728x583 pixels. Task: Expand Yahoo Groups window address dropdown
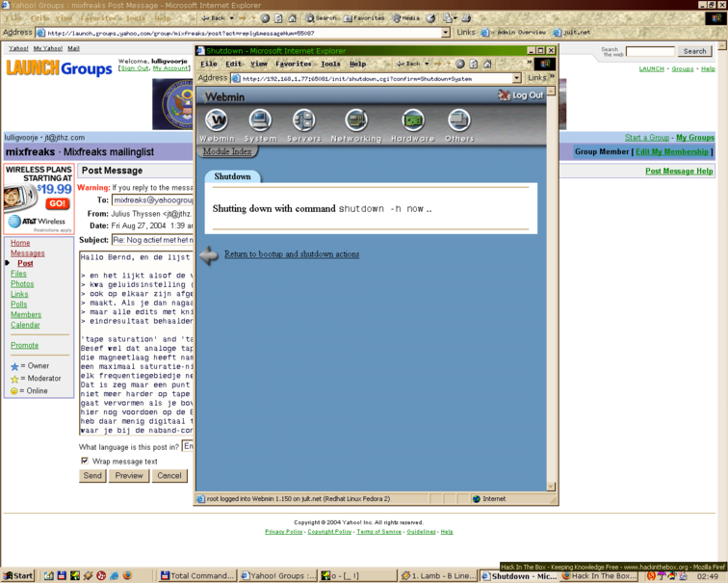point(446,33)
